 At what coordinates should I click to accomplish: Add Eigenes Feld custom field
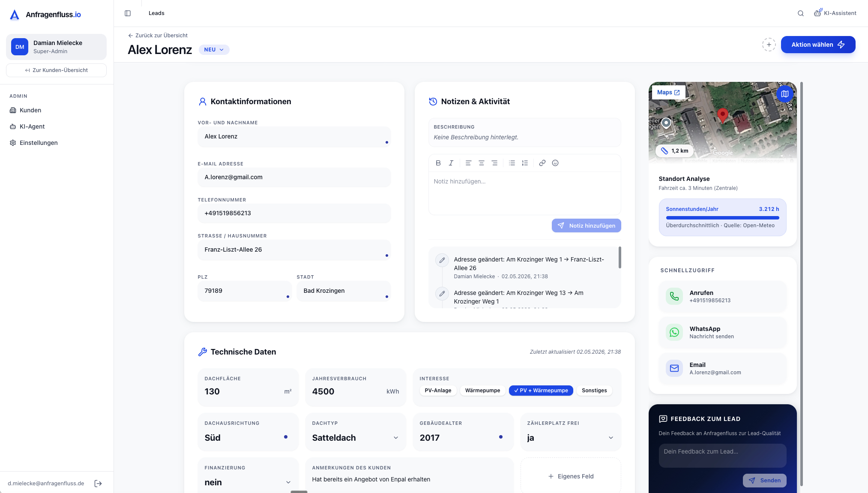[x=570, y=476]
